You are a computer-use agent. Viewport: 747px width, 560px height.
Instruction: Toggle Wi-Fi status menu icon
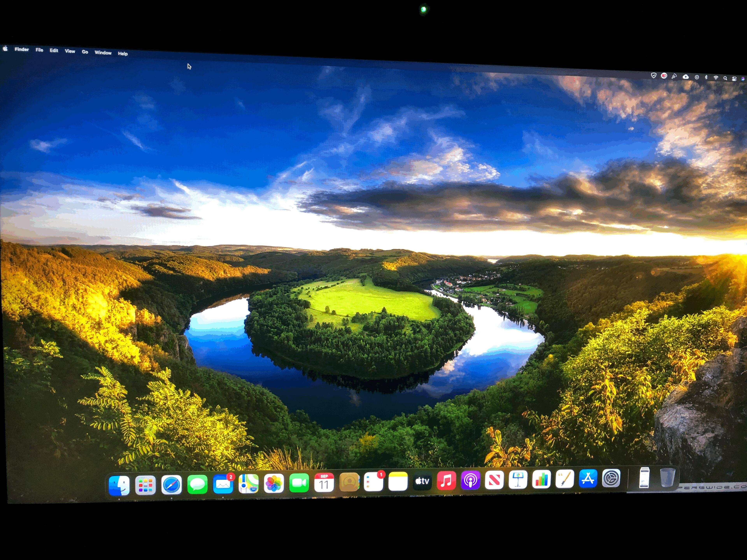coord(716,78)
